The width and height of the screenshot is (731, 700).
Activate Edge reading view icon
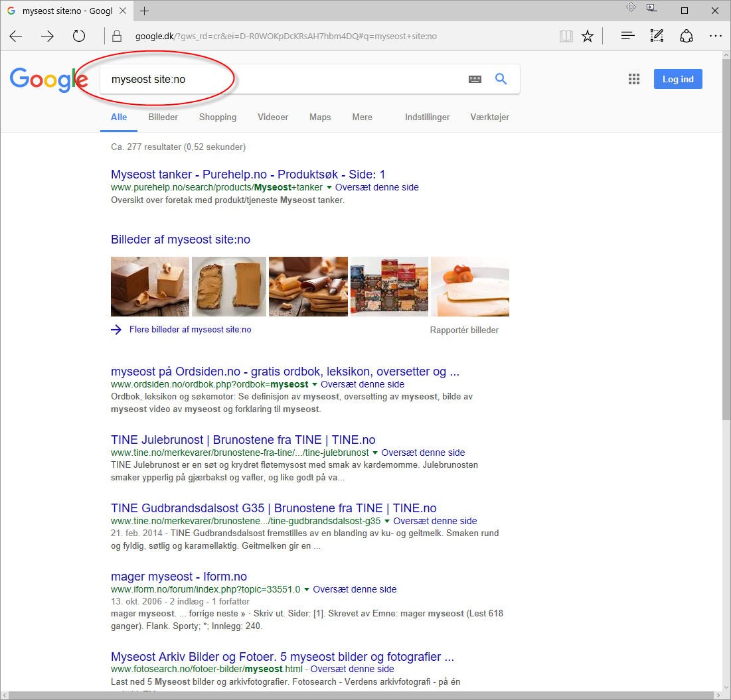coord(566,36)
